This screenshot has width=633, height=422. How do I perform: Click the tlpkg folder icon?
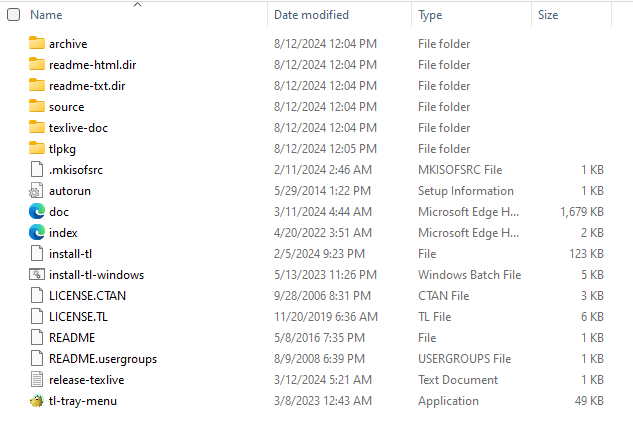(37, 148)
